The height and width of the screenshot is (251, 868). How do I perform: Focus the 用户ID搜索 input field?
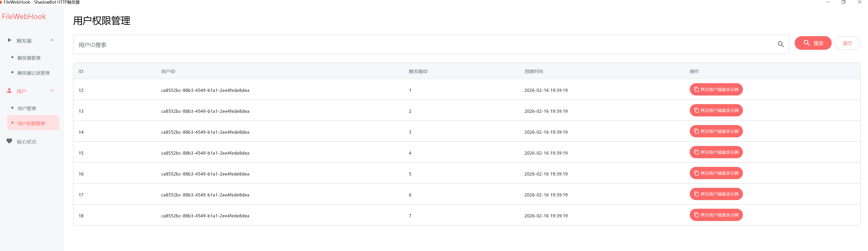click(x=404, y=45)
